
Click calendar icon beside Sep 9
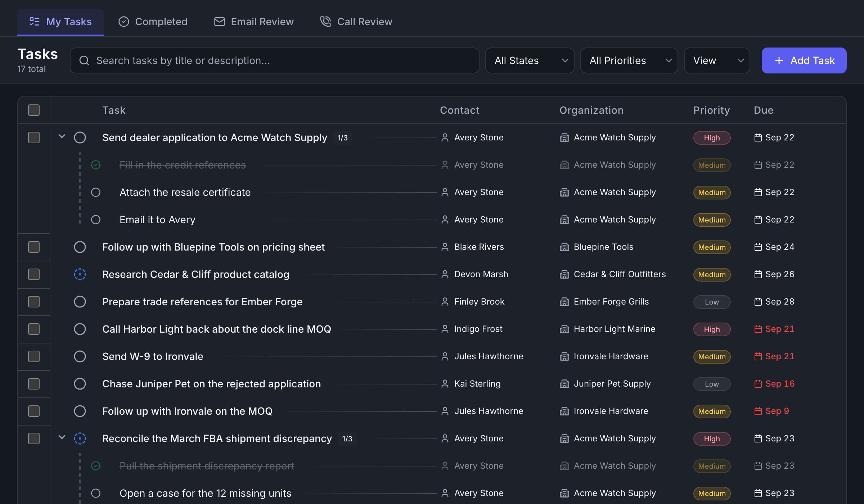(x=758, y=411)
